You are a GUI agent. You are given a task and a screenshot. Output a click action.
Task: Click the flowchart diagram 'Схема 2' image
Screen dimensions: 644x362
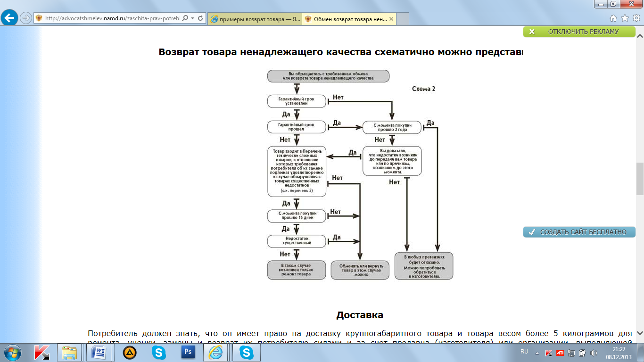coord(361,175)
